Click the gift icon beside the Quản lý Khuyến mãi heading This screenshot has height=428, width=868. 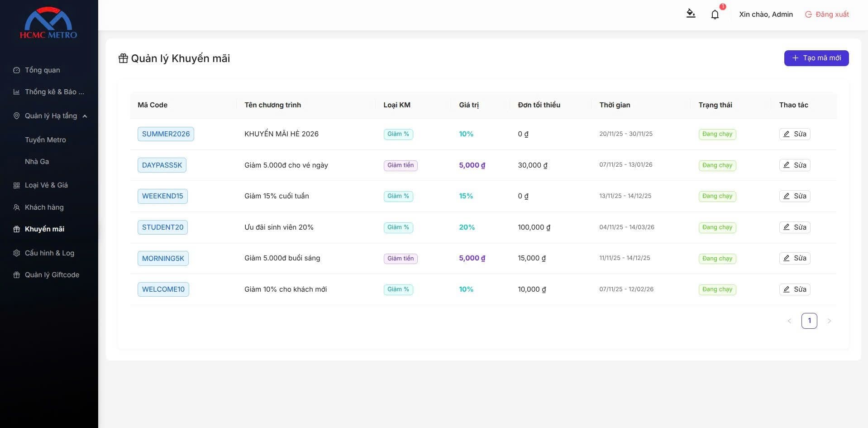123,58
